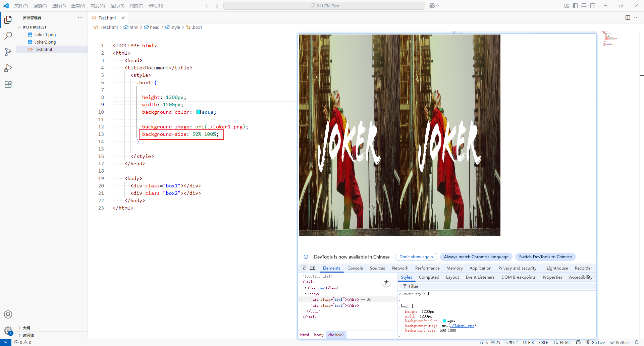This screenshot has width=644, height=346.
Task: Click the Customize Layout icon
Action: pyautogui.click(x=567, y=6)
